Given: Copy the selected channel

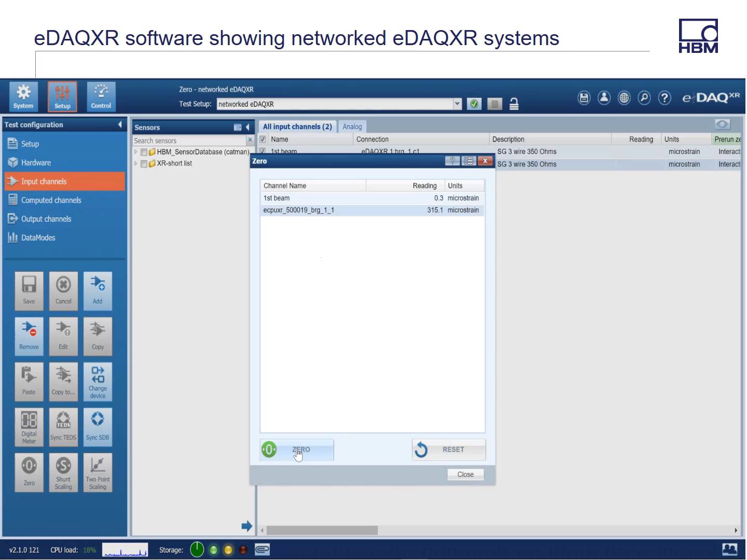Looking at the screenshot, I should pyautogui.click(x=98, y=336).
